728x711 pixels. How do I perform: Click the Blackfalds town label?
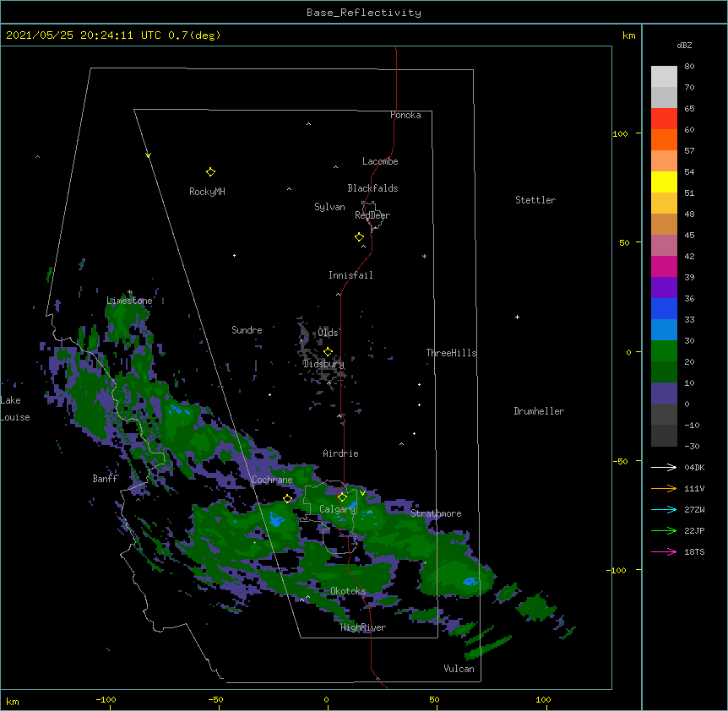372,188
